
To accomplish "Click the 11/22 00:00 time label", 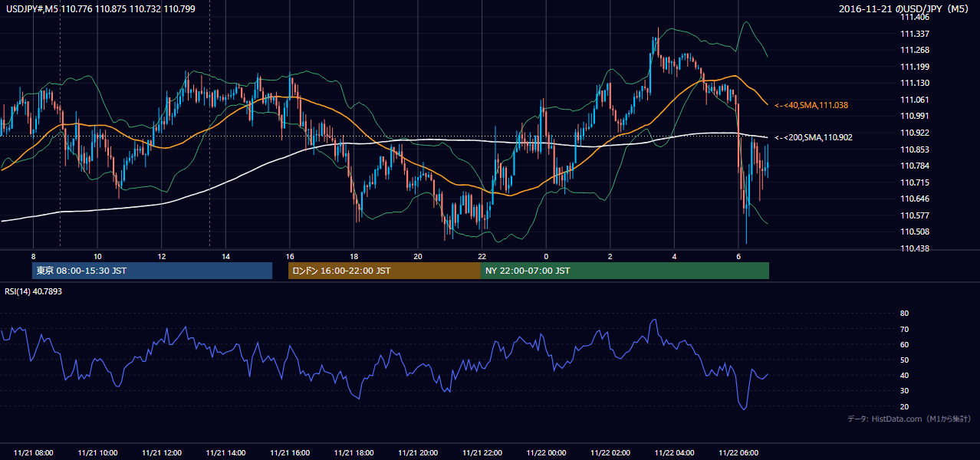I will coord(546,453).
